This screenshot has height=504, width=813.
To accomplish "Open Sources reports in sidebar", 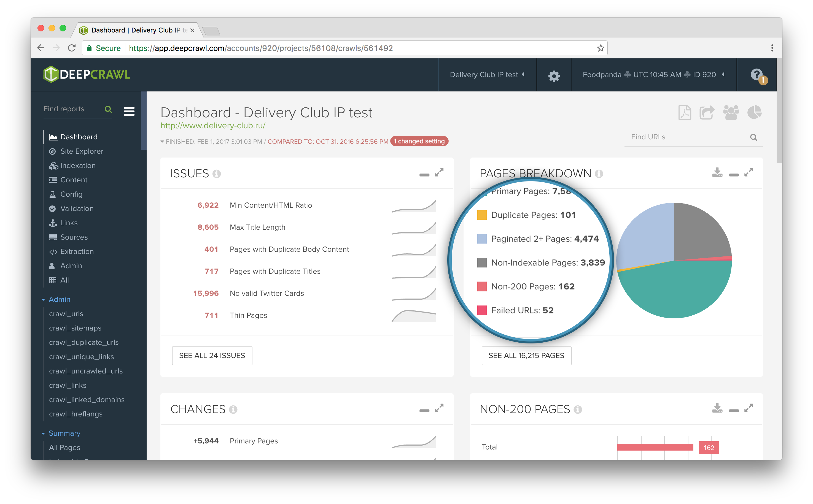I will pyautogui.click(x=68, y=237).
